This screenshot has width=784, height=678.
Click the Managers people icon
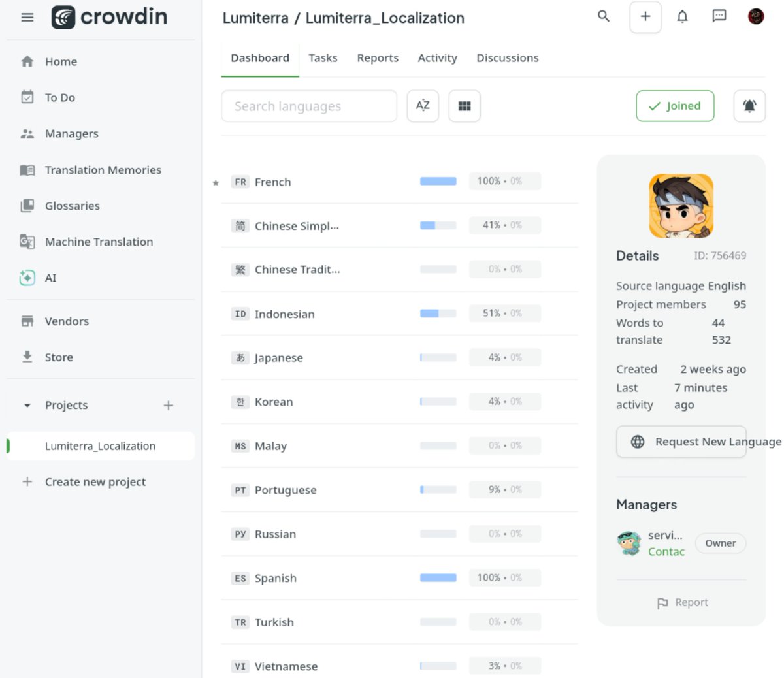pos(27,133)
